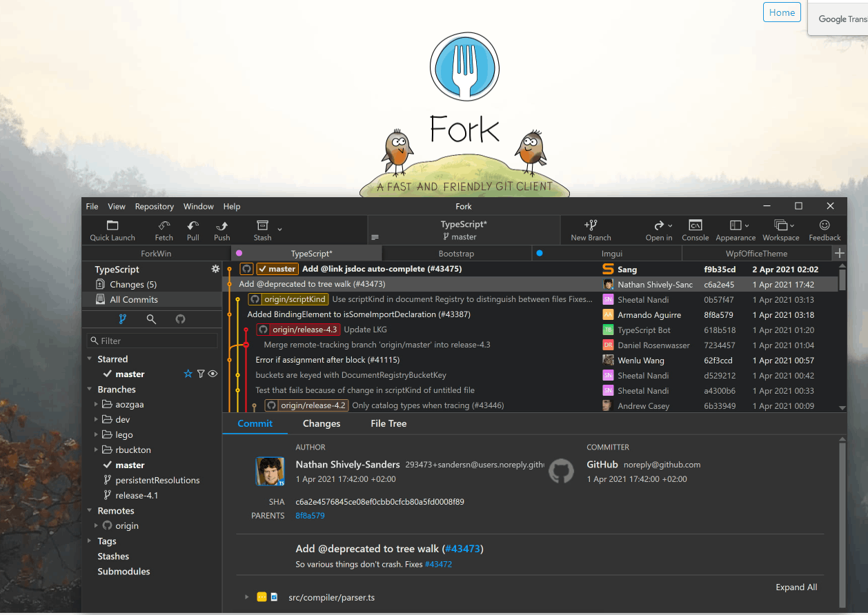Click Expand All in commit details
Image resolution: width=868 pixels, height=615 pixels.
pyautogui.click(x=796, y=587)
